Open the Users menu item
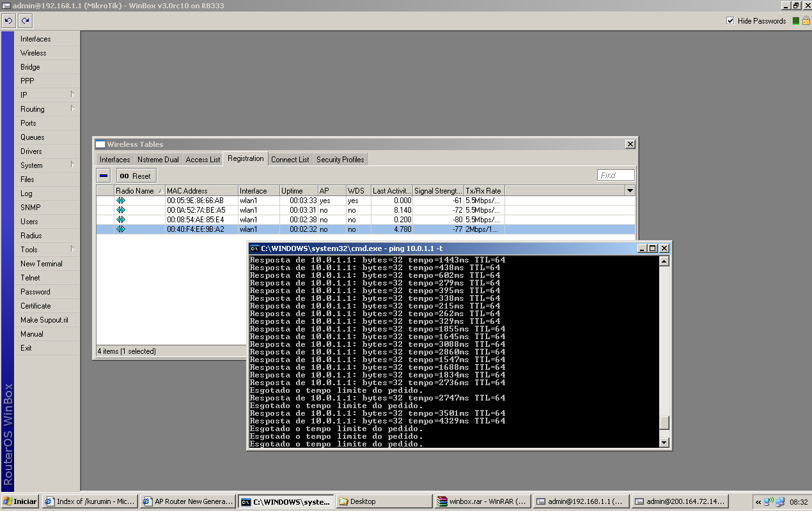The image size is (812, 511). point(47,222)
